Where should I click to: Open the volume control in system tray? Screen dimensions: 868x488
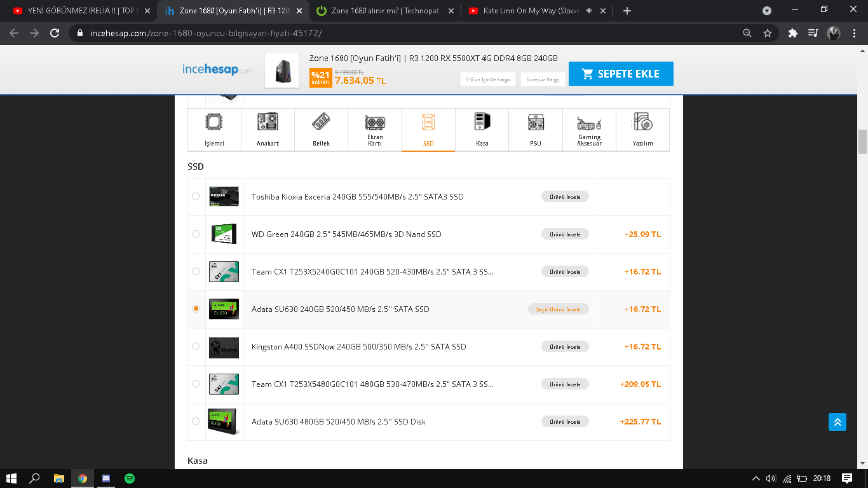(x=771, y=478)
